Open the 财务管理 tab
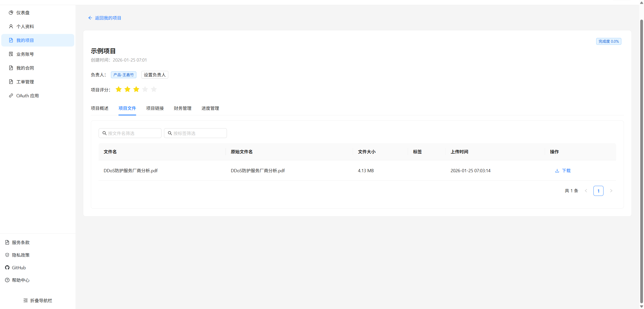 coord(183,108)
